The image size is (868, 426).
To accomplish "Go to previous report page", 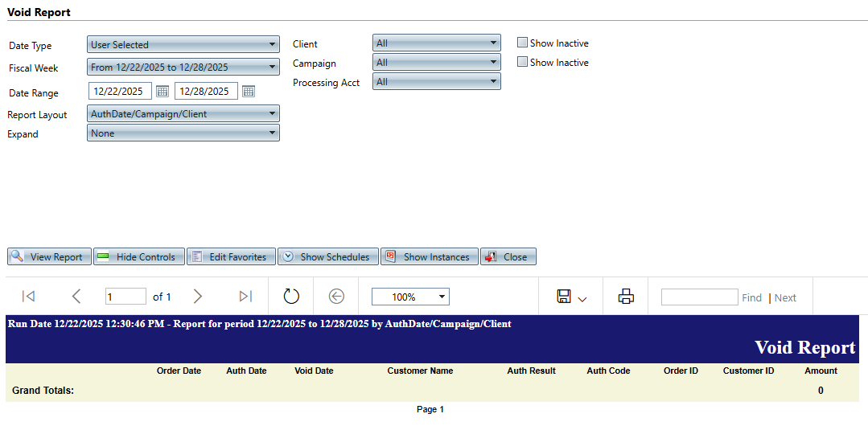I will point(76,297).
